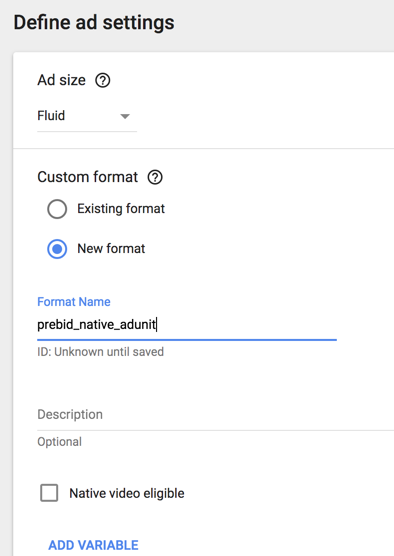
Task: Expand the Fluid ad size dropdown
Action: point(87,116)
